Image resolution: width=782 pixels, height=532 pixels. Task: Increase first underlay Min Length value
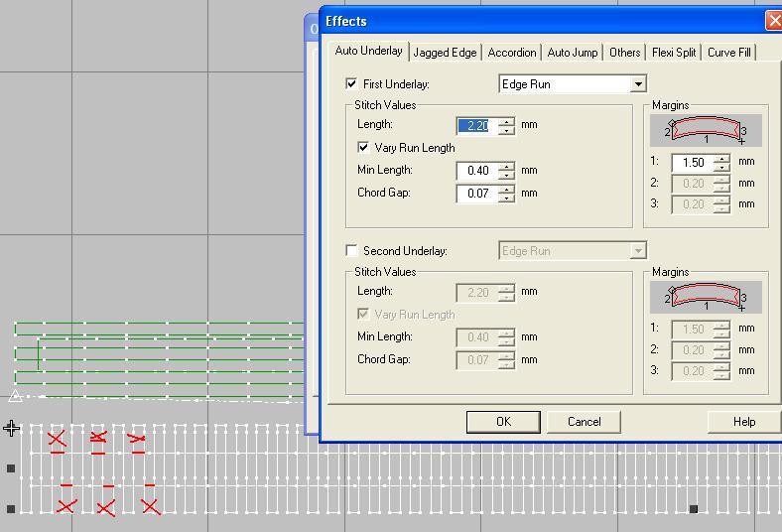(507, 167)
